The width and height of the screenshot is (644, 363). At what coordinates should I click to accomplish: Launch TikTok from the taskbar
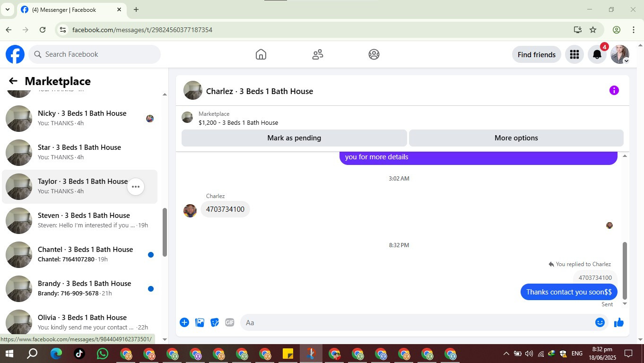pos(79,354)
